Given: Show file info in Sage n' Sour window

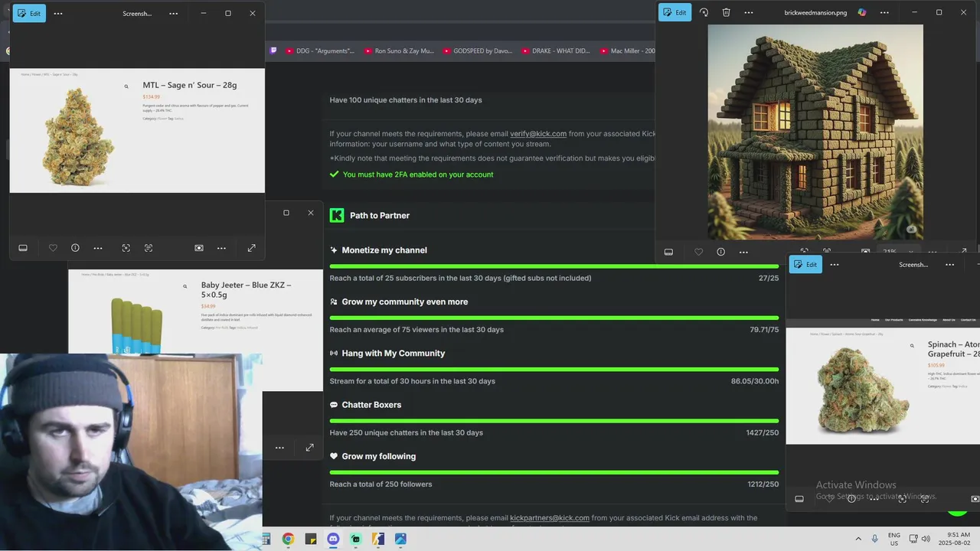Looking at the screenshot, I should 75,248.
